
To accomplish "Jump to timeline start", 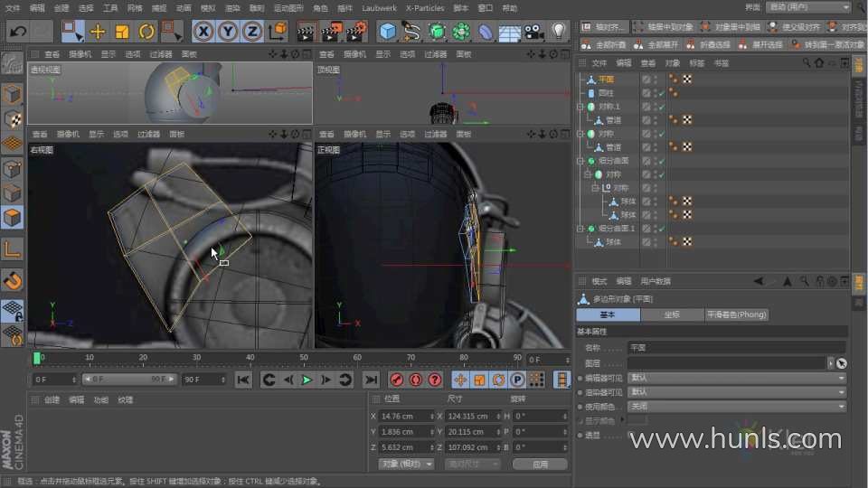I will tap(242, 380).
